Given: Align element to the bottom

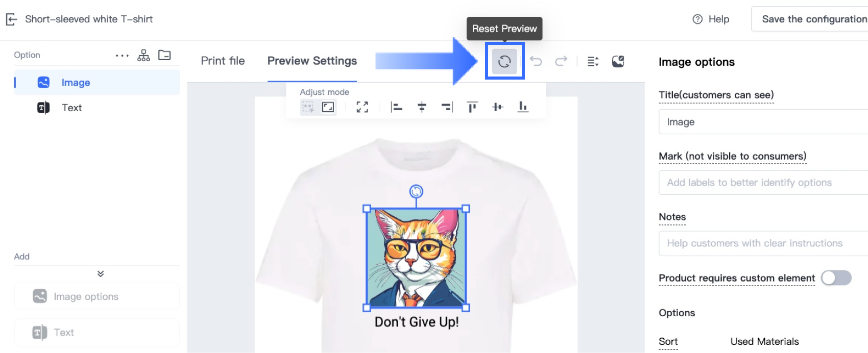Looking at the screenshot, I should point(523,107).
